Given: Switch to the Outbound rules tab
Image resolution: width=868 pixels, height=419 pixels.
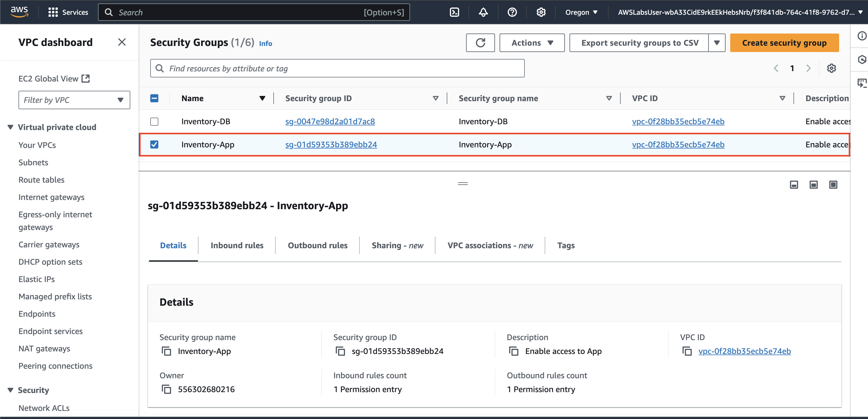Looking at the screenshot, I should pyautogui.click(x=318, y=245).
